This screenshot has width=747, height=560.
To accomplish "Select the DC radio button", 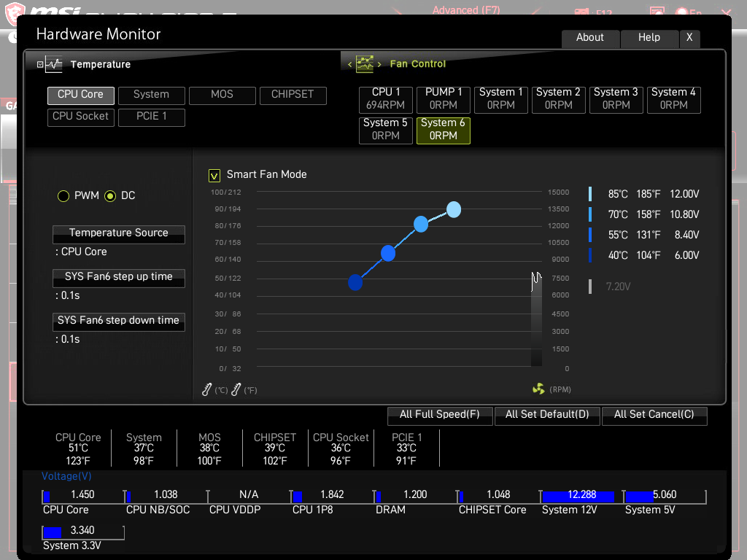I will (110, 196).
